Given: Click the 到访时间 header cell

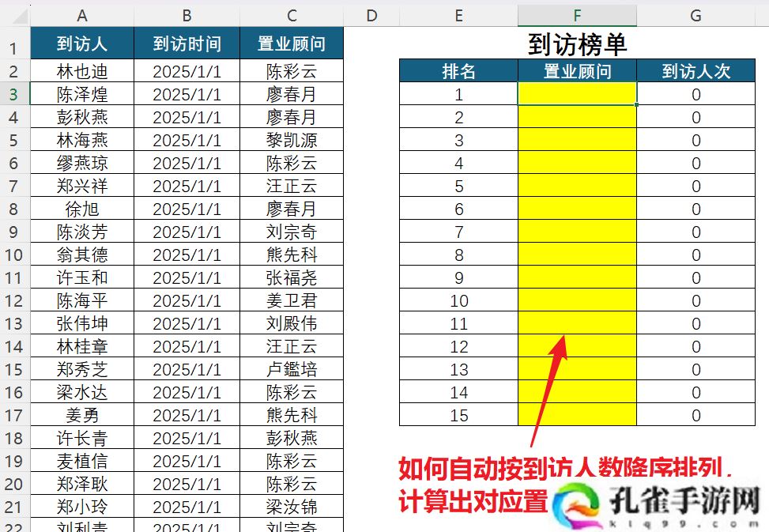Looking at the screenshot, I should click(x=187, y=43).
